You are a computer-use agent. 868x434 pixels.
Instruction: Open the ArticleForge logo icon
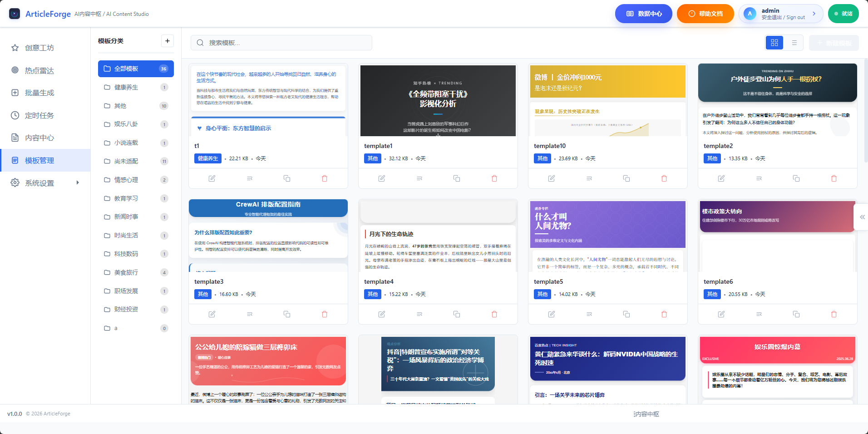click(x=14, y=14)
